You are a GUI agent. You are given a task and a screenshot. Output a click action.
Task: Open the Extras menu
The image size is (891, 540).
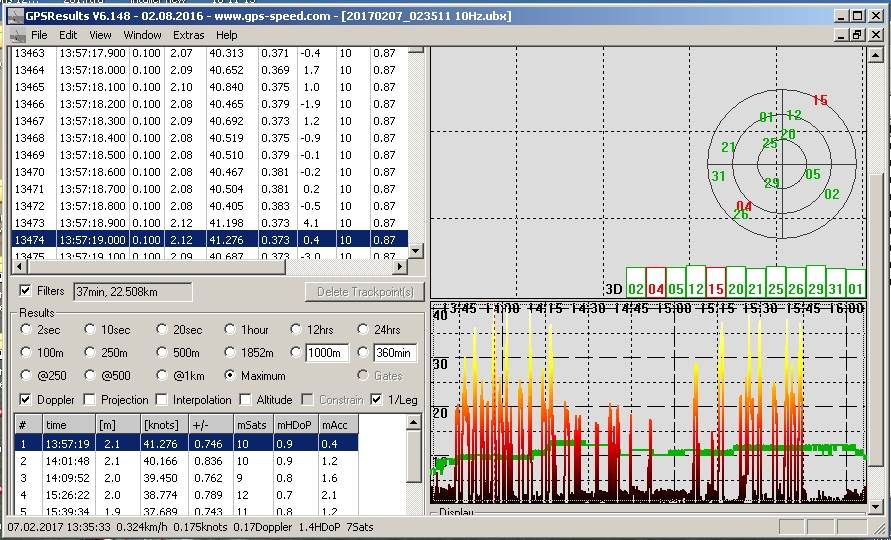[x=188, y=35]
